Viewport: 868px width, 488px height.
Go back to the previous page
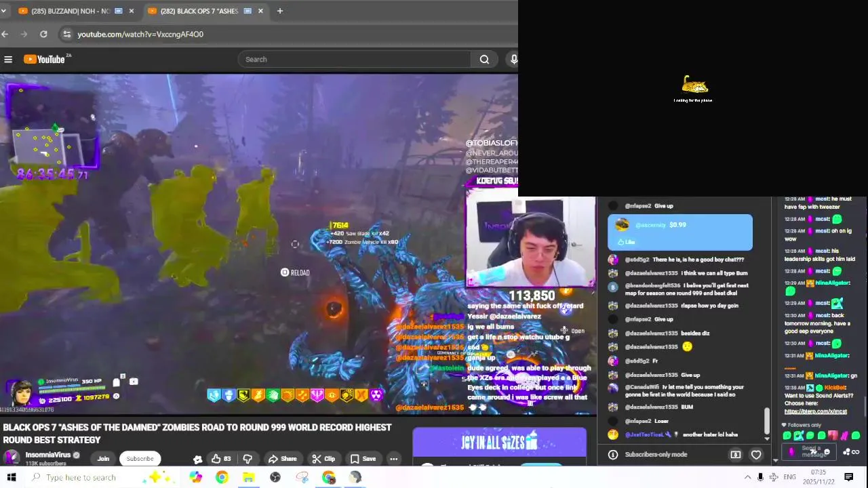(x=5, y=34)
